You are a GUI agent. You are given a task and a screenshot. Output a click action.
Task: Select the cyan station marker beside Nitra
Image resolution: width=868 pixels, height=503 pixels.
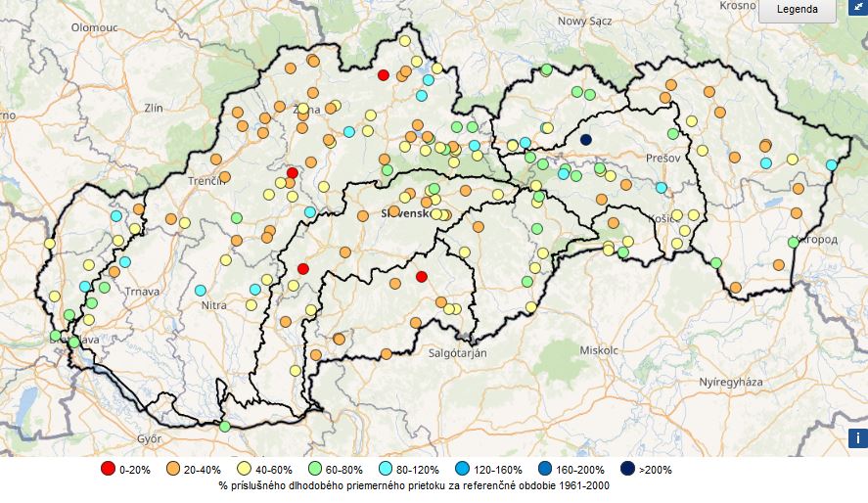pyautogui.click(x=201, y=291)
